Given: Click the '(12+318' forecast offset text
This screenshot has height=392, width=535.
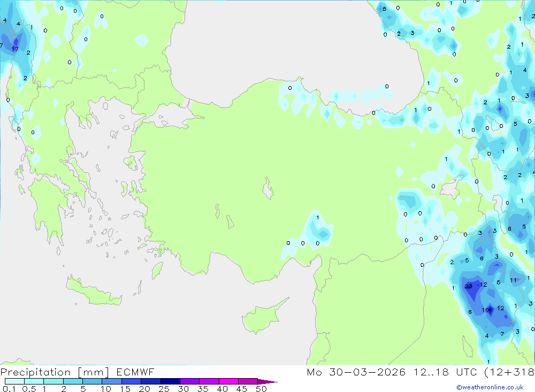Looking at the screenshot, I should [509, 372].
